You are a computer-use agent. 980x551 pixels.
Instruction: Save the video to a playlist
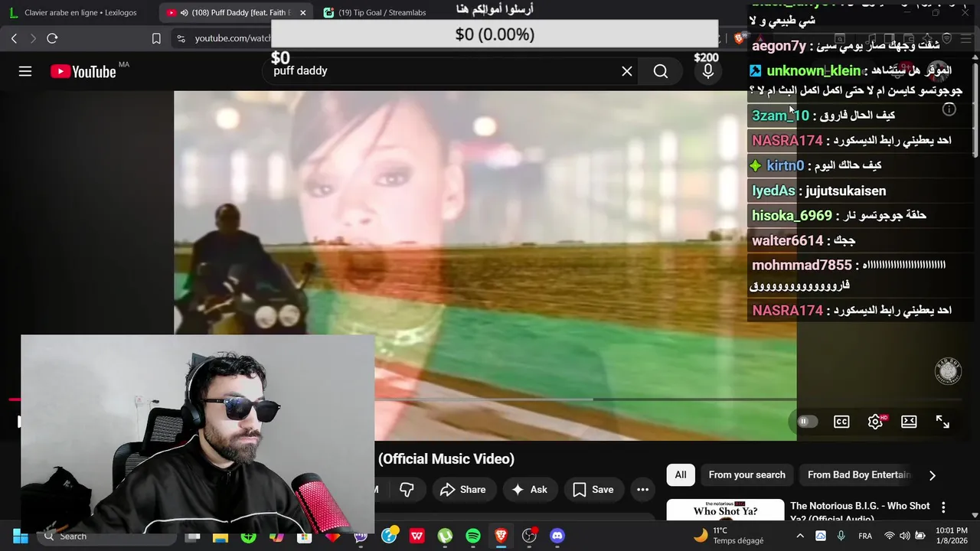pyautogui.click(x=593, y=490)
